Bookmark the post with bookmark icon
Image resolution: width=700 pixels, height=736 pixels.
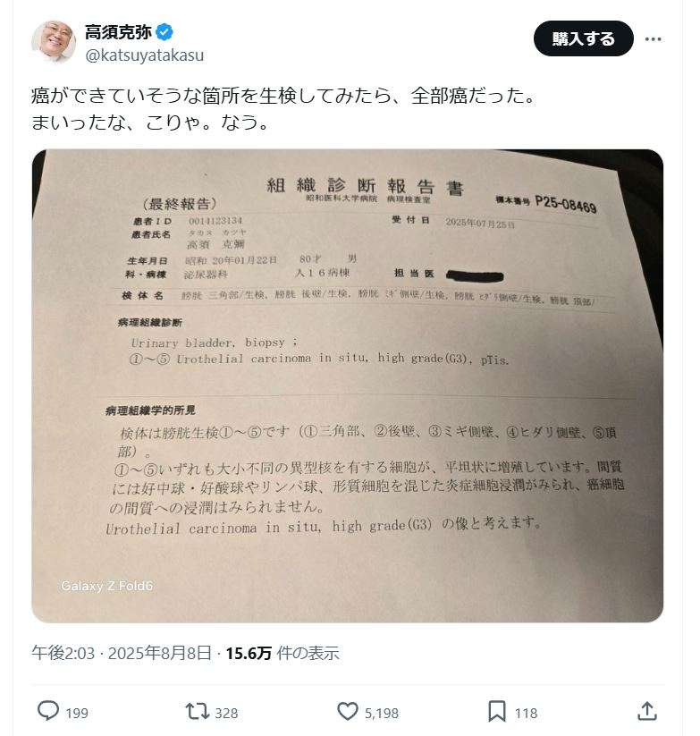[x=497, y=711]
